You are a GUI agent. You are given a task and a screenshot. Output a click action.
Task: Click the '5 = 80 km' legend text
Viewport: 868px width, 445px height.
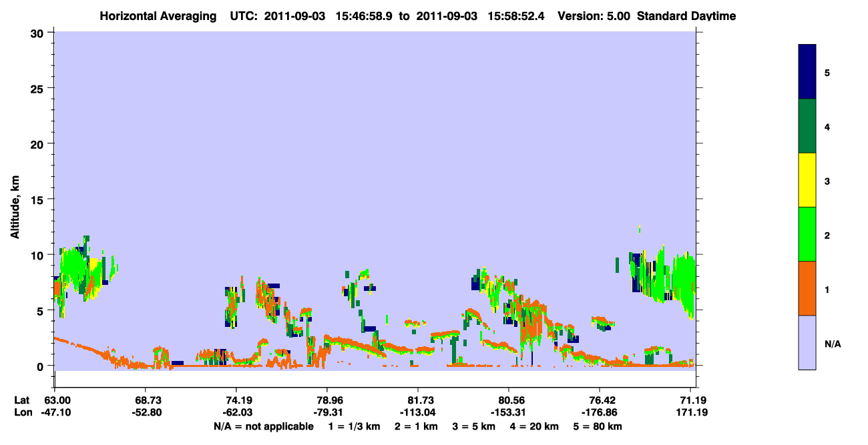click(x=598, y=426)
